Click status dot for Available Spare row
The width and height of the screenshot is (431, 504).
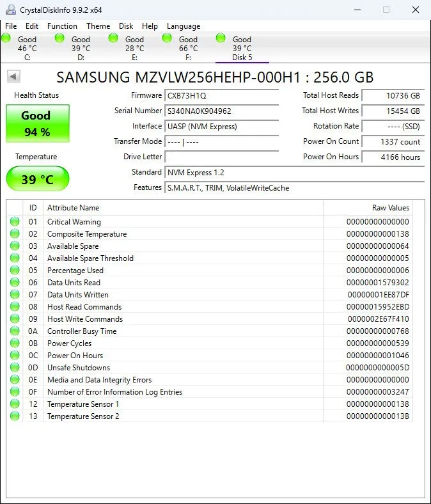(x=15, y=246)
